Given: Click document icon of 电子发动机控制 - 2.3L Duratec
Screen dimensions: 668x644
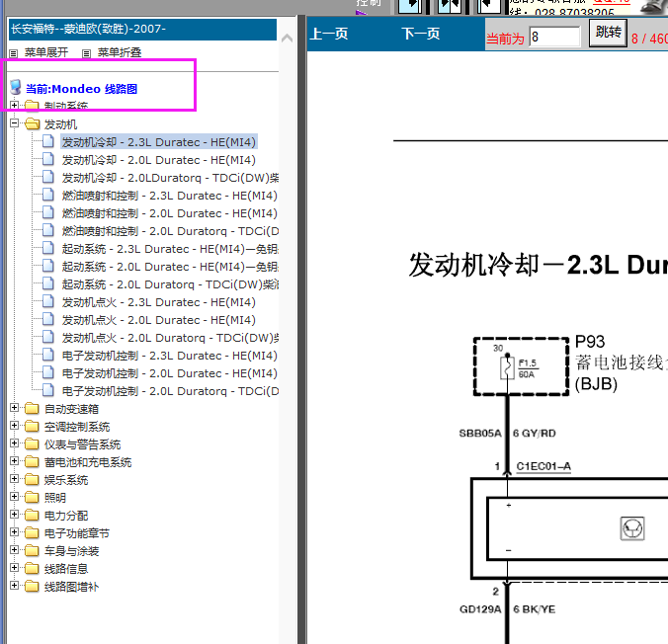Looking at the screenshot, I should (x=48, y=355).
